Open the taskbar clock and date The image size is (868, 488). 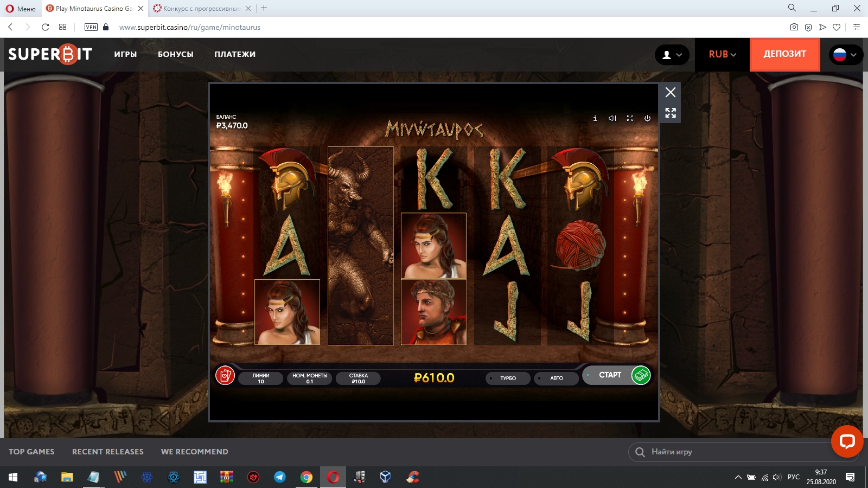[821, 477]
